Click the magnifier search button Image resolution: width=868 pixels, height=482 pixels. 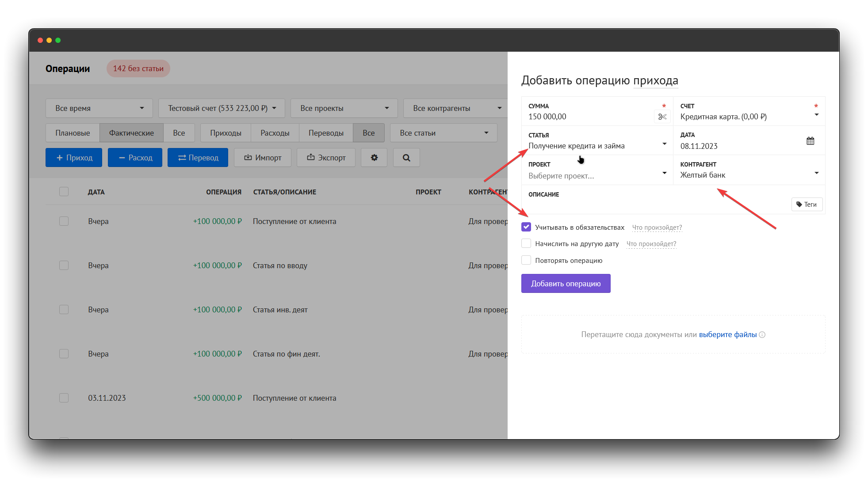coord(406,158)
